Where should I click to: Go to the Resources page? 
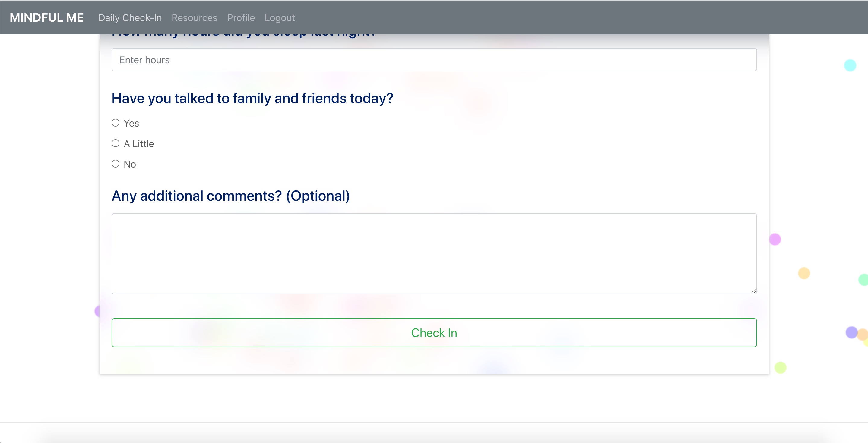[194, 17]
